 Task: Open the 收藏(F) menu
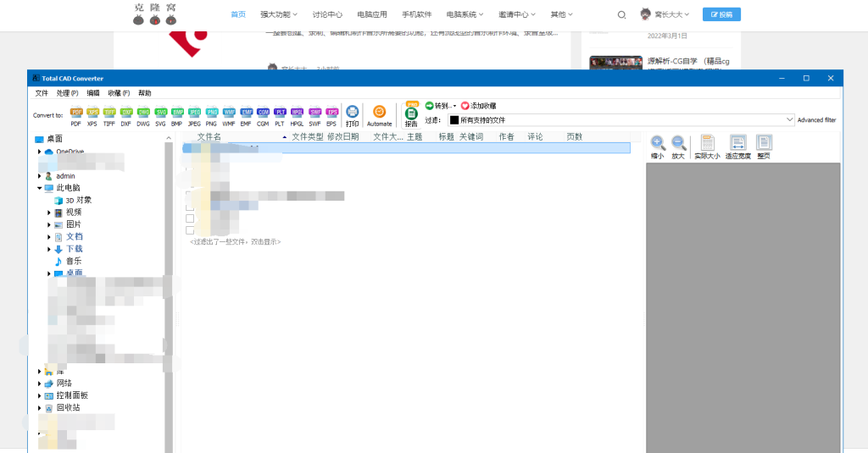[x=119, y=93]
